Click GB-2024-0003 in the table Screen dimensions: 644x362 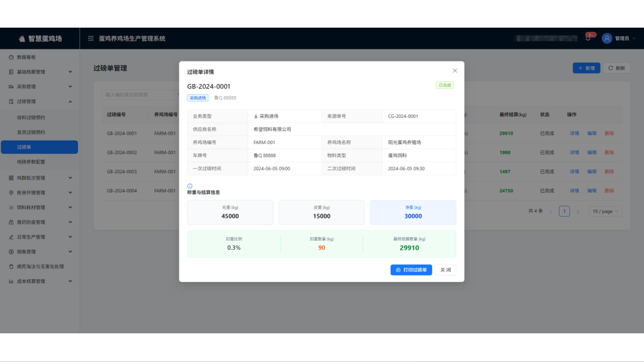click(x=122, y=172)
